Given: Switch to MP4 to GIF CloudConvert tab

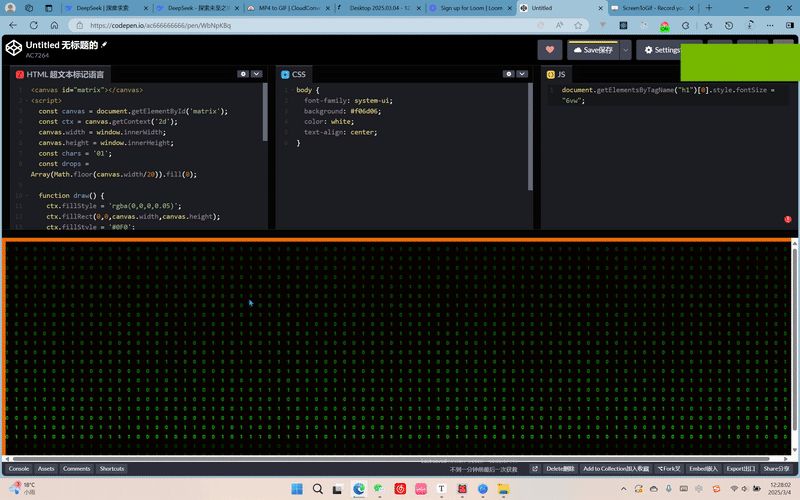Looking at the screenshot, I should [x=288, y=7].
